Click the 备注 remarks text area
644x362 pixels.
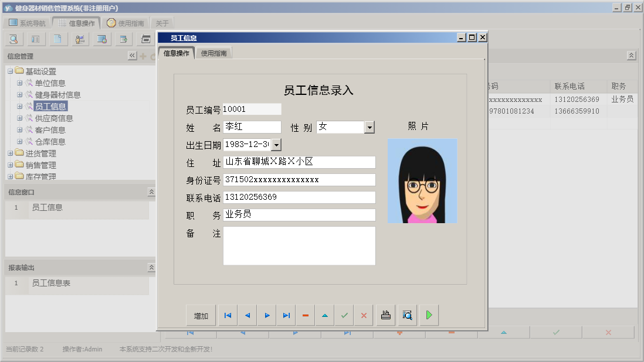click(299, 245)
